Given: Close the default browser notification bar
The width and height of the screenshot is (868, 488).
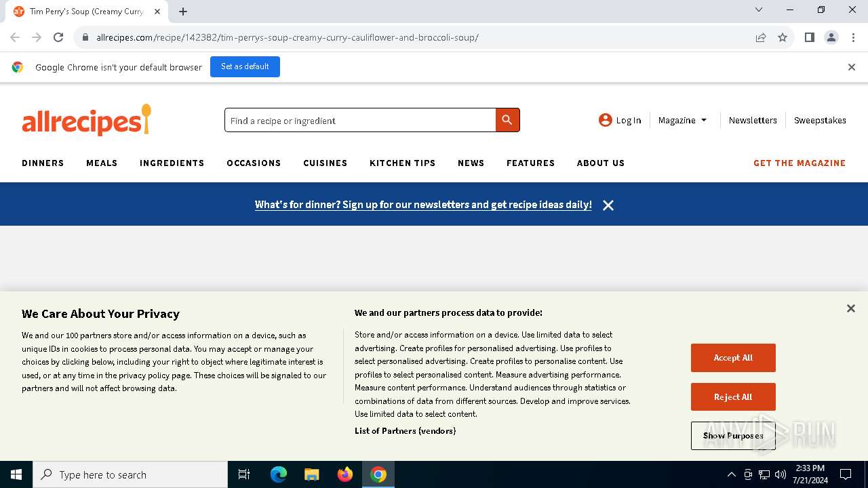Looking at the screenshot, I should [851, 67].
